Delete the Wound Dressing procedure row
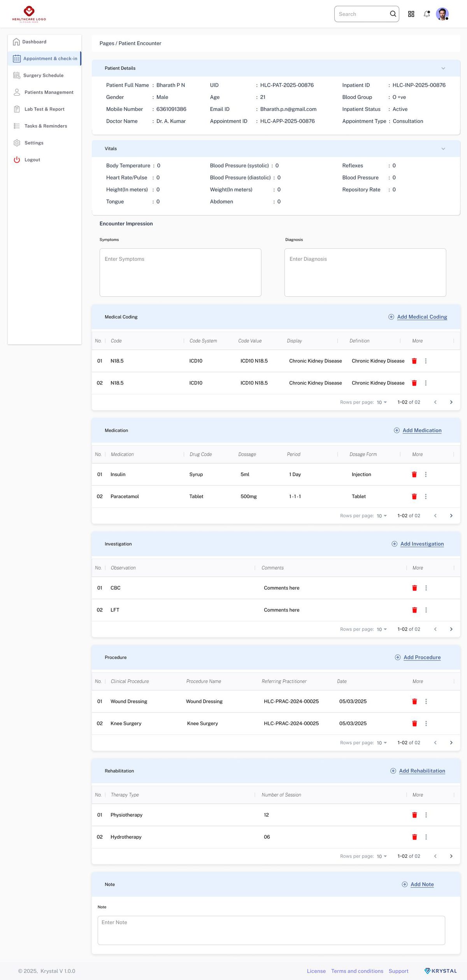Viewport: 467px width, 980px height. 414,702
